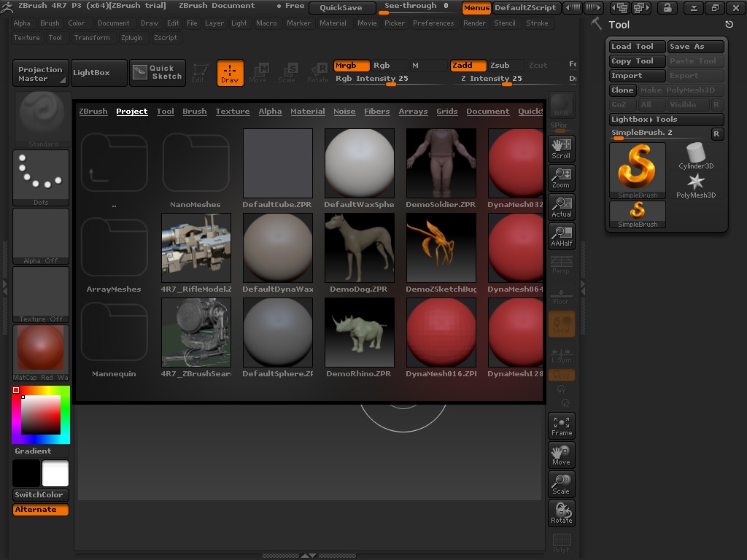Click the Scroll canvas icon
Viewport: 747px width, 560px height.
(561, 149)
